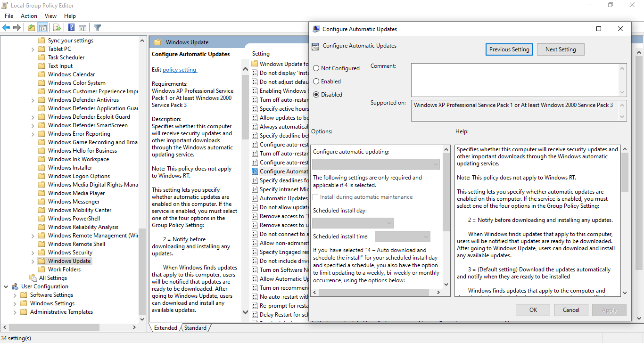
Task: Click the User Configuration node icon
Action: 15,286
